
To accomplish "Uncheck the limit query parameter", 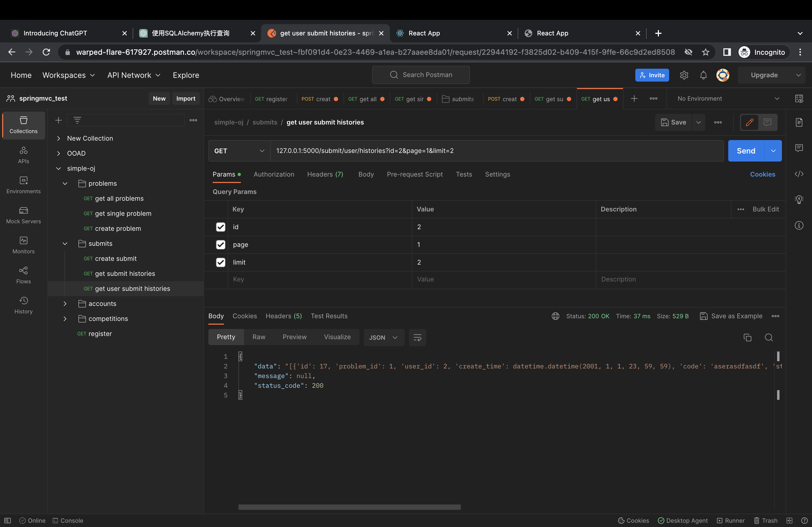I will coord(221,262).
